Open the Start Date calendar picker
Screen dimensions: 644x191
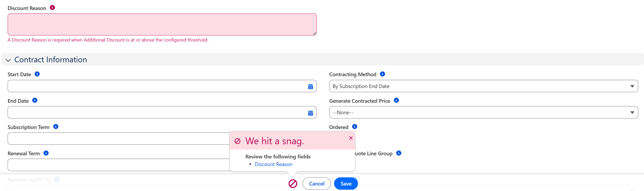tap(310, 86)
